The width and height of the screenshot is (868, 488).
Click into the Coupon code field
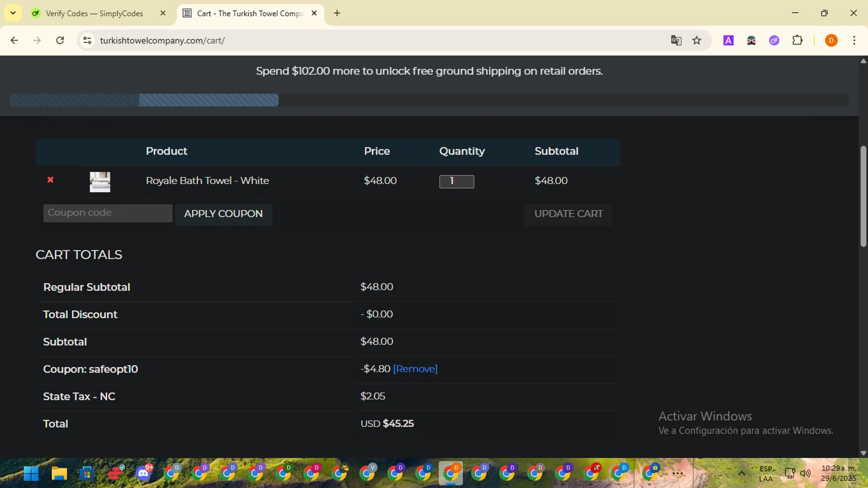[108, 213]
